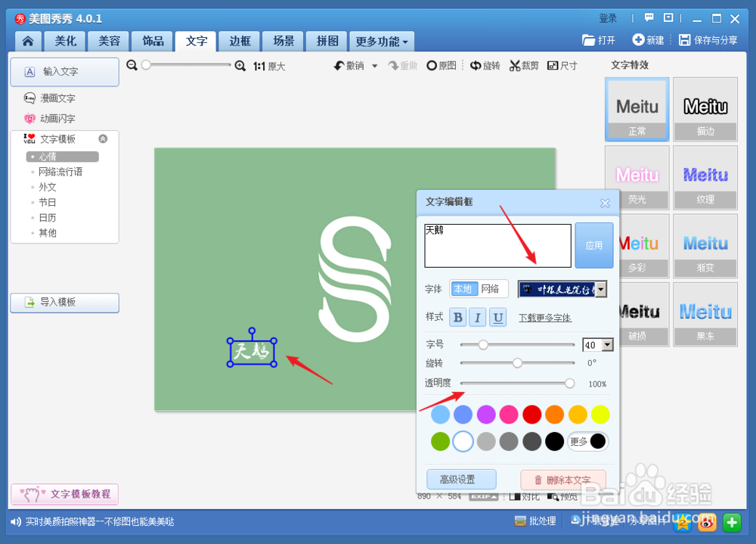Open the 更多功能 dropdown menu
The height and width of the screenshot is (544, 756).
click(x=382, y=42)
